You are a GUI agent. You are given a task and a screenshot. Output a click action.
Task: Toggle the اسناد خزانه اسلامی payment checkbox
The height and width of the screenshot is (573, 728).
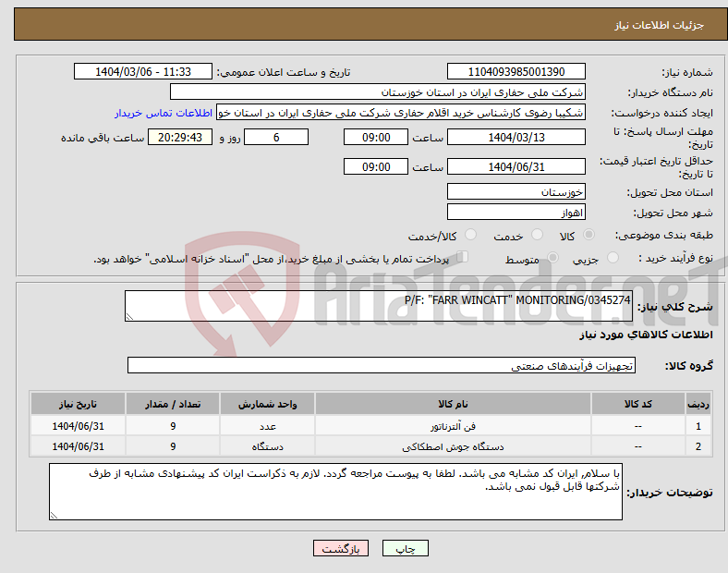[462, 257]
